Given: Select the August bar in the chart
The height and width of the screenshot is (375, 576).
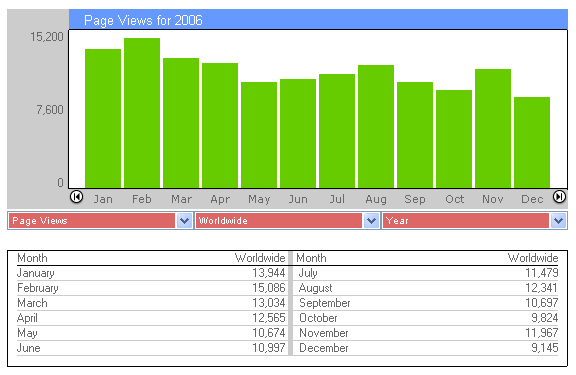Looking at the screenshot, I should 376,126.
